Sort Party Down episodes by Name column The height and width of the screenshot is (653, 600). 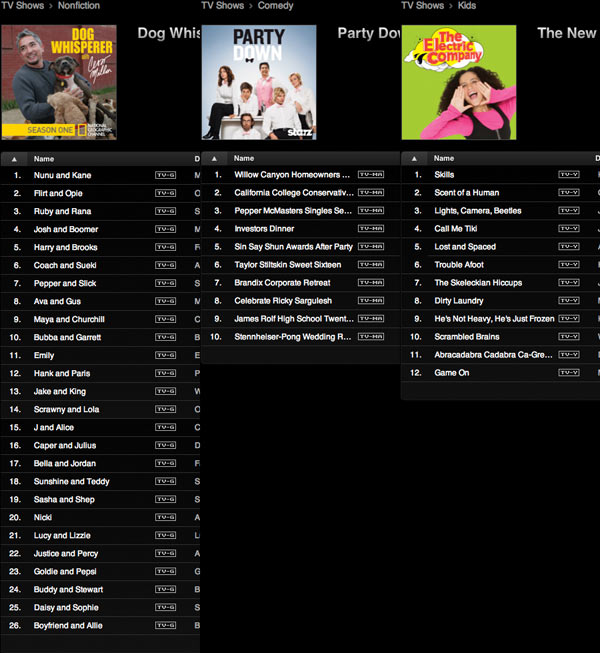(x=244, y=158)
